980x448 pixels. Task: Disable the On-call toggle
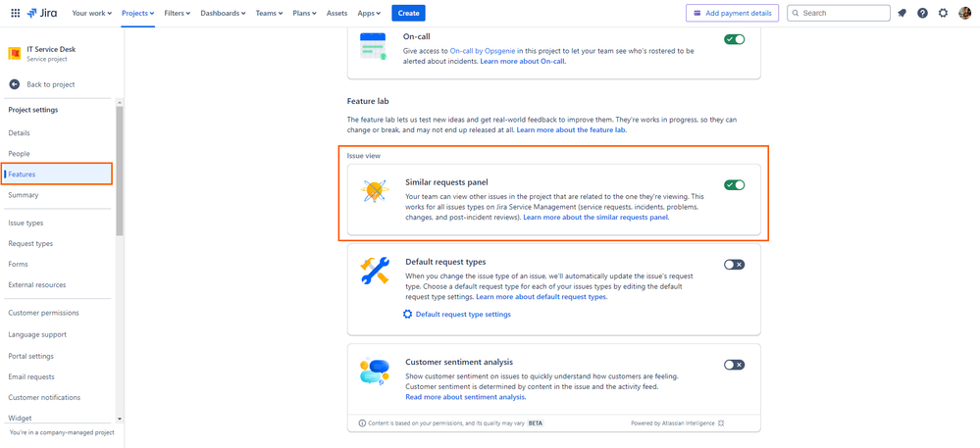[735, 39]
